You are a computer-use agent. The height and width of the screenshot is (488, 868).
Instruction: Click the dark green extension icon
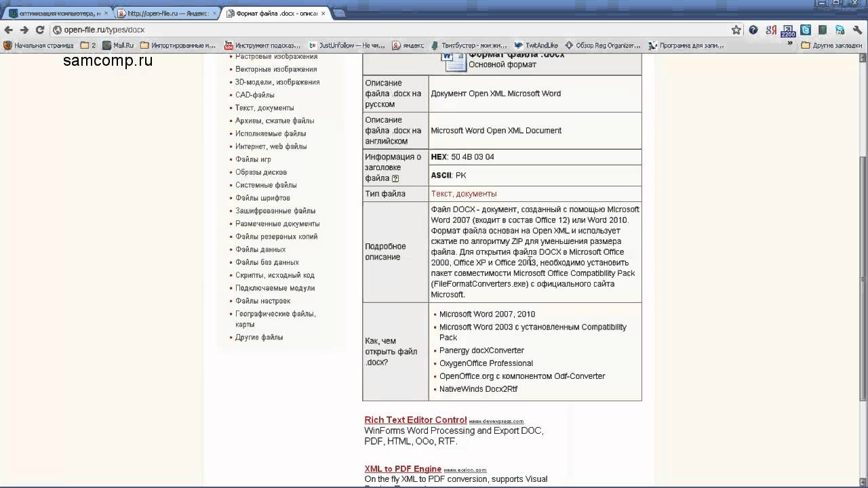click(x=823, y=30)
